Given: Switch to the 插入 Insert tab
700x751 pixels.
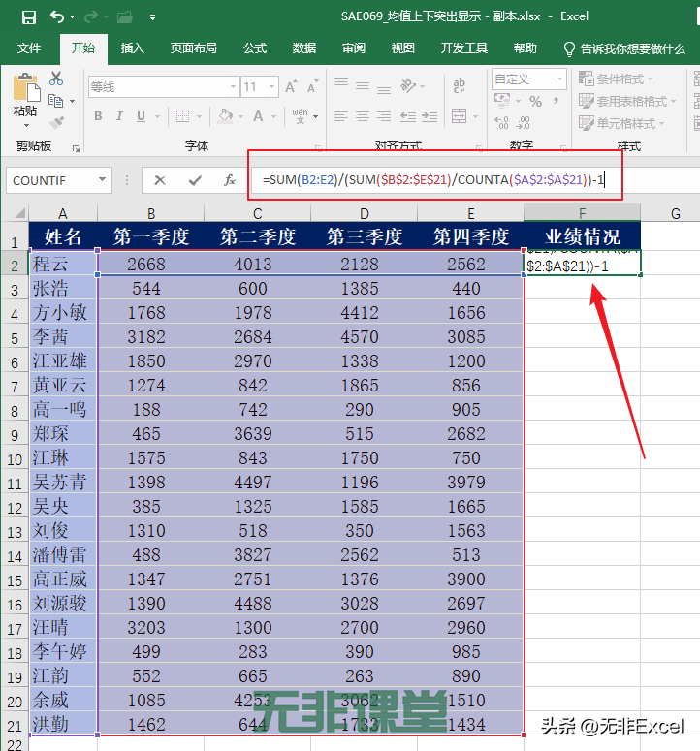Looking at the screenshot, I should (132, 48).
